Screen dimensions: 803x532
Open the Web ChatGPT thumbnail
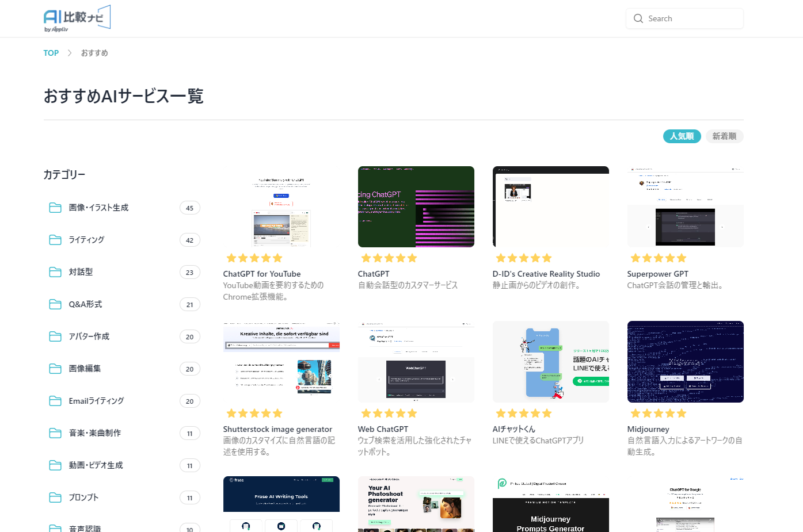tap(416, 362)
